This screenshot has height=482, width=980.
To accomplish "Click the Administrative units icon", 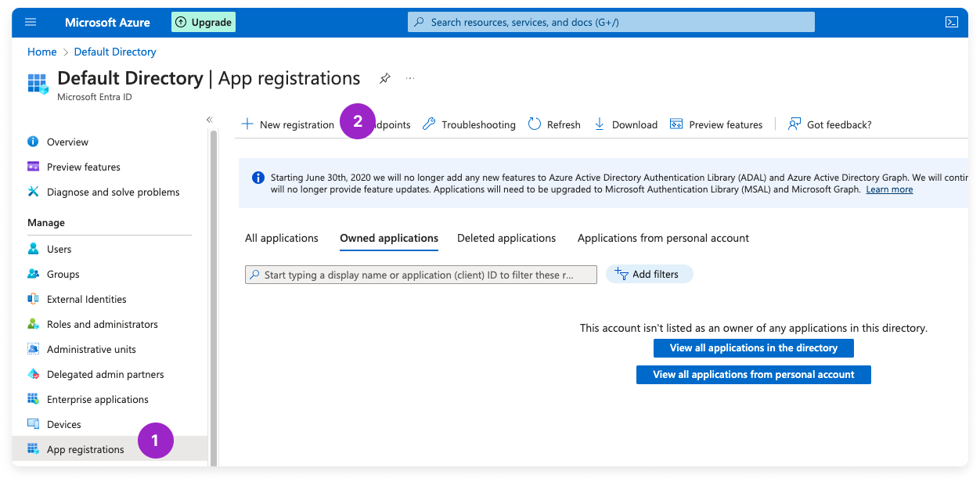I will click(33, 349).
